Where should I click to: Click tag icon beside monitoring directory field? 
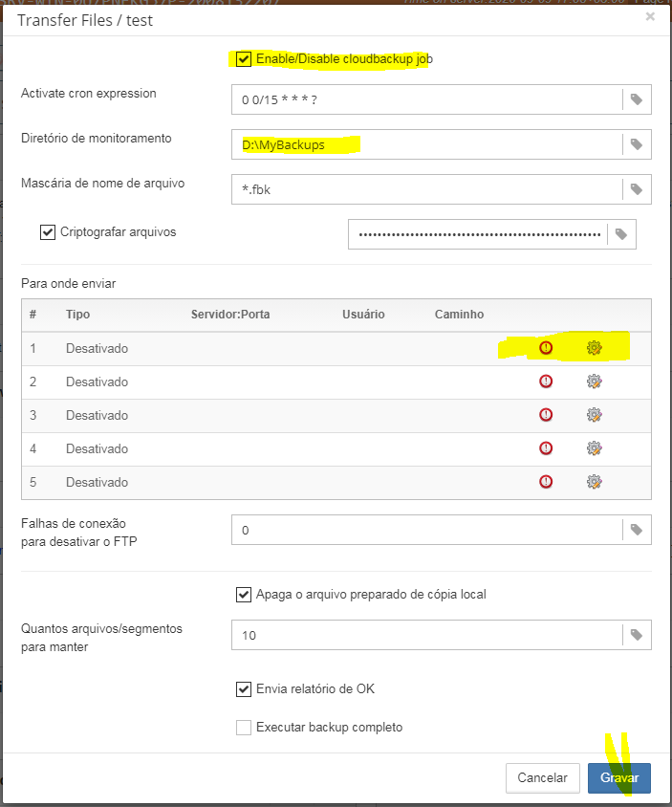tap(637, 144)
